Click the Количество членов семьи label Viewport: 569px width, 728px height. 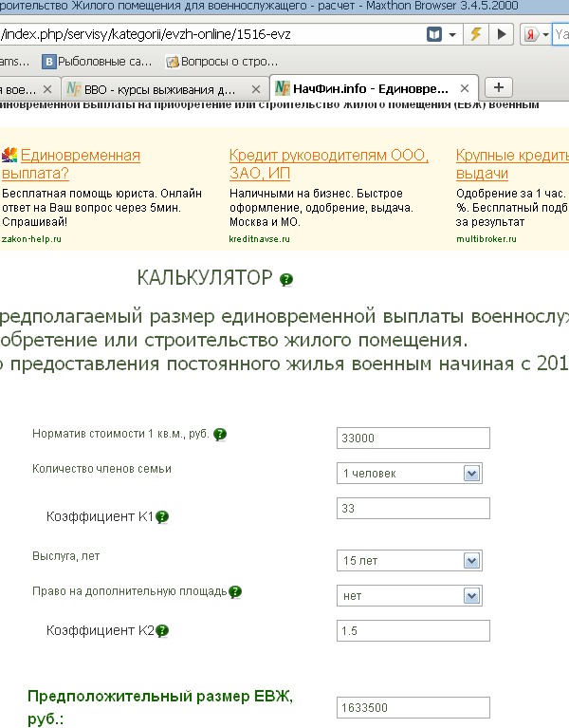[x=101, y=469]
